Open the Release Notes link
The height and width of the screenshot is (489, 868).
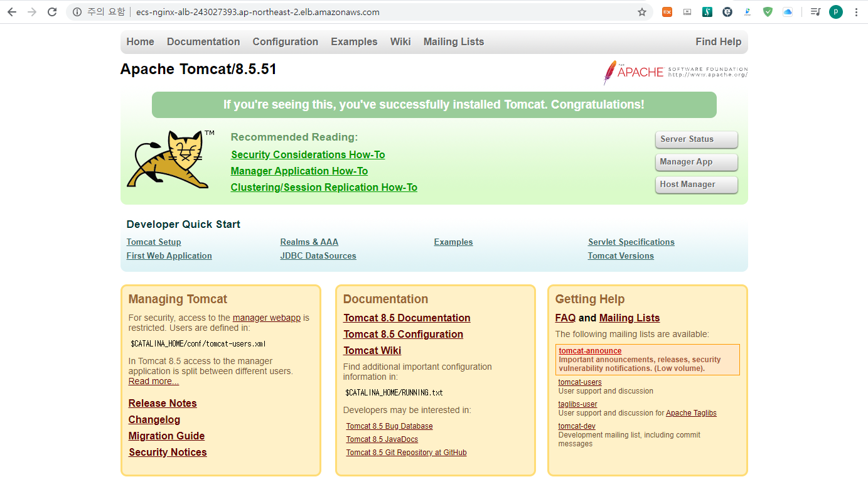(x=163, y=404)
